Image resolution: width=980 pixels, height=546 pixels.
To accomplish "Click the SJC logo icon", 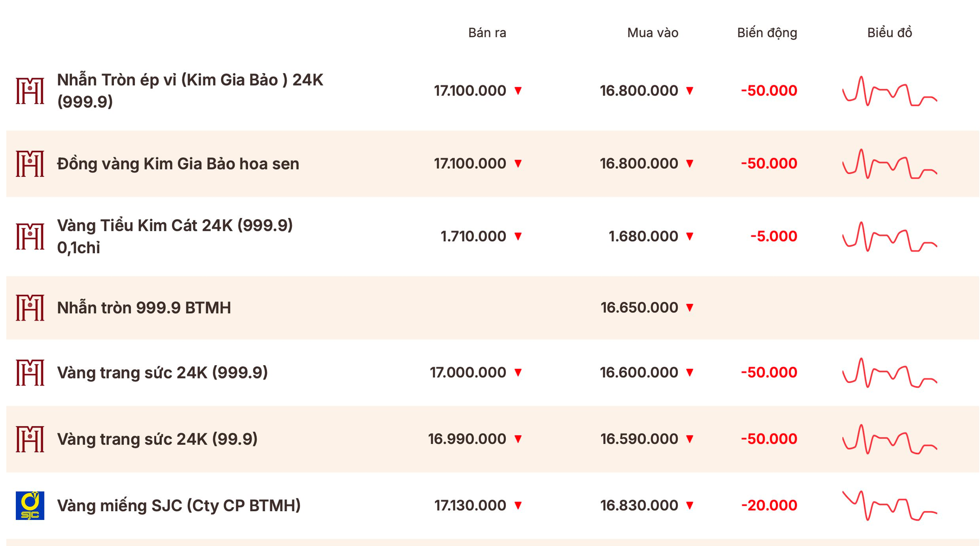I will coord(30,505).
